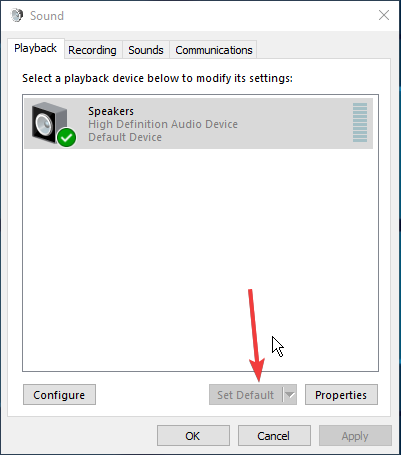Click the Sound speaker icon in title bar

[17, 15]
